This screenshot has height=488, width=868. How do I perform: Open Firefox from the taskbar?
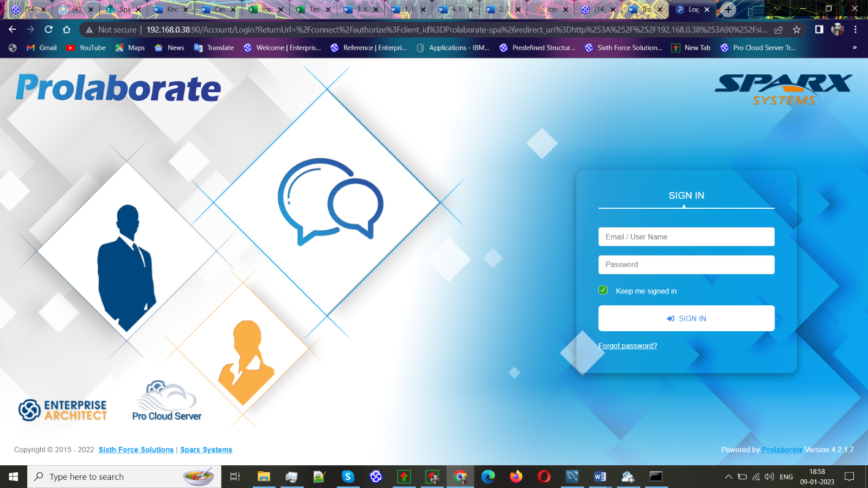coord(516,477)
